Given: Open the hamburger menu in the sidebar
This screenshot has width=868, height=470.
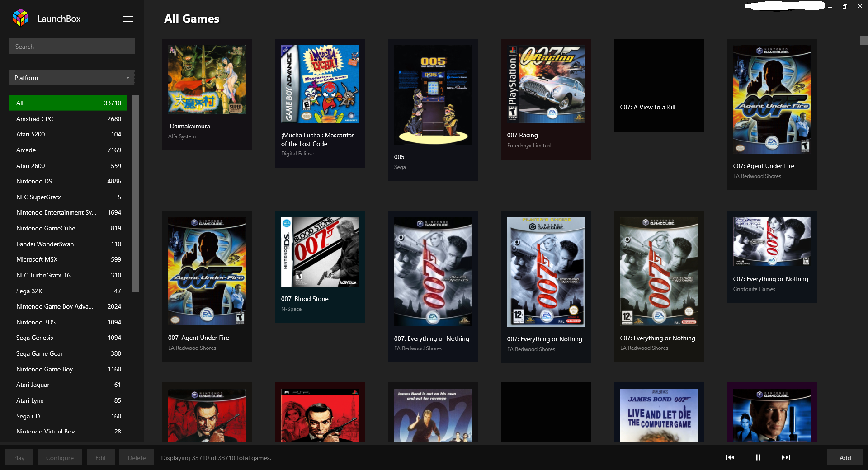Looking at the screenshot, I should (128, 19).
